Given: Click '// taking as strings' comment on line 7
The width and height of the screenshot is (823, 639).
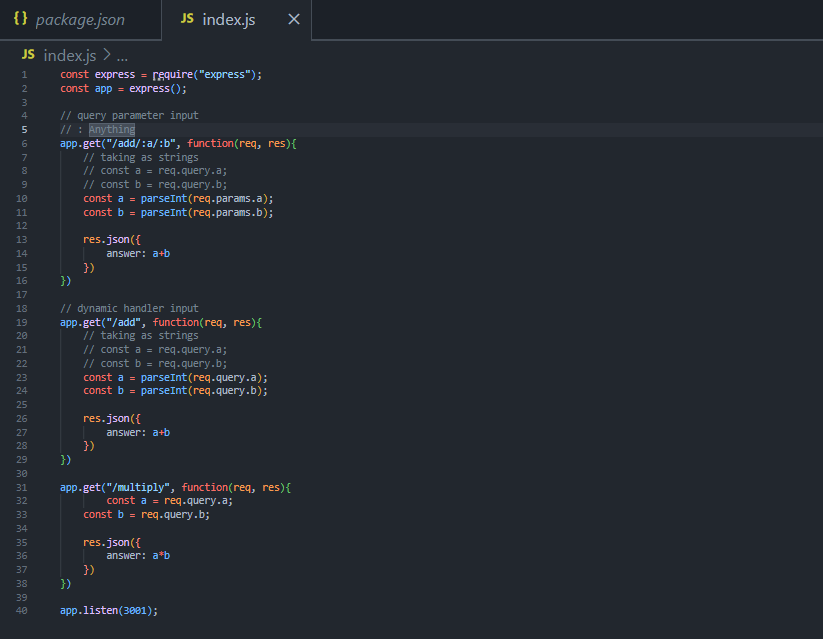Looking at the screenshot, I should click(x=141, y=158).
